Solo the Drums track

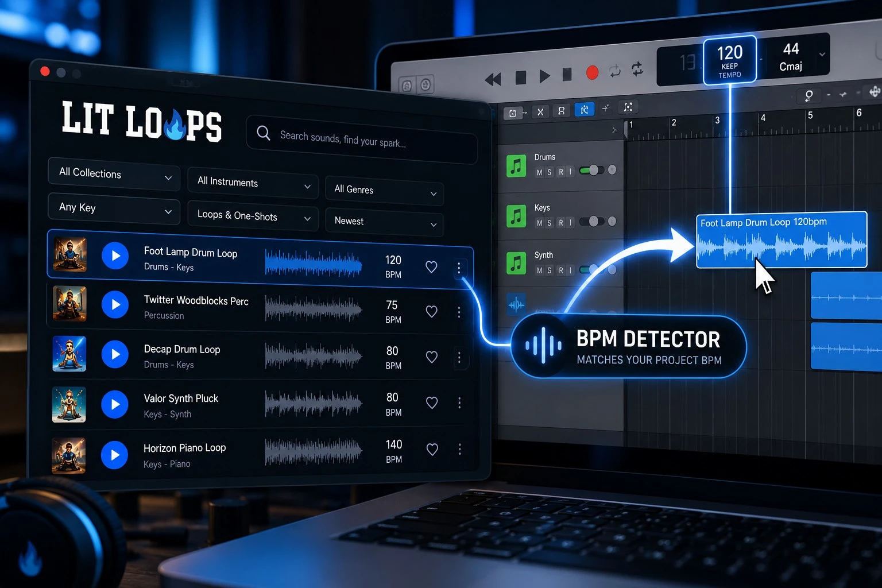pyautogui.click(x=550, y=172)
